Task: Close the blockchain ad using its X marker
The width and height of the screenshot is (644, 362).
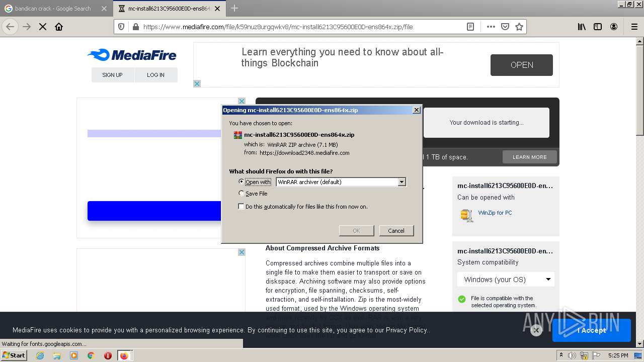Action: (x=197, y=83)
